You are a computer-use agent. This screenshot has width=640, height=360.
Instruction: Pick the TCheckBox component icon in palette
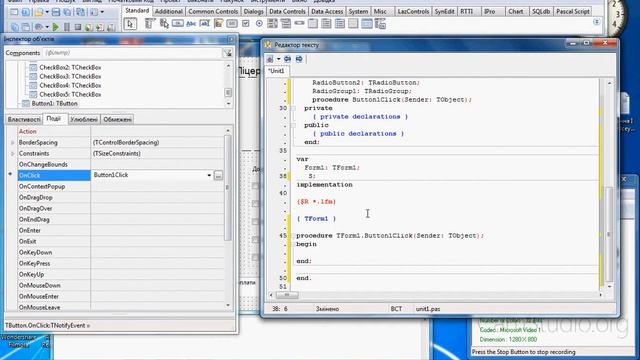click(x=246, y=24)
